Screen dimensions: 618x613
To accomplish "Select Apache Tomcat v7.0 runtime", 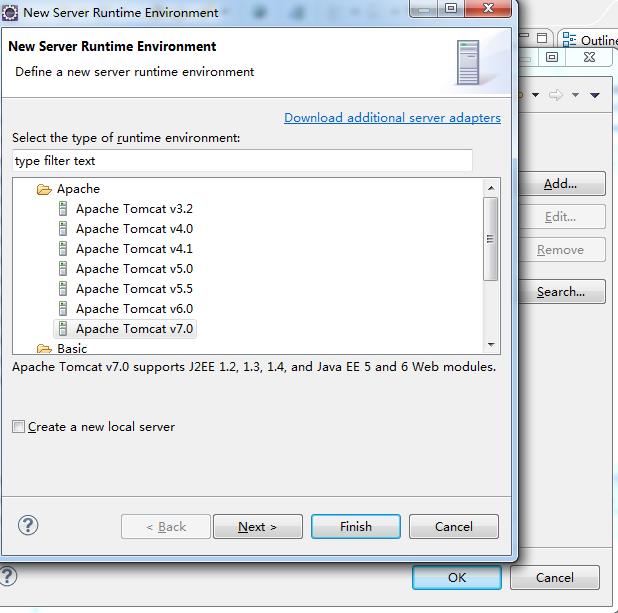I will click(x=134, y=329).
